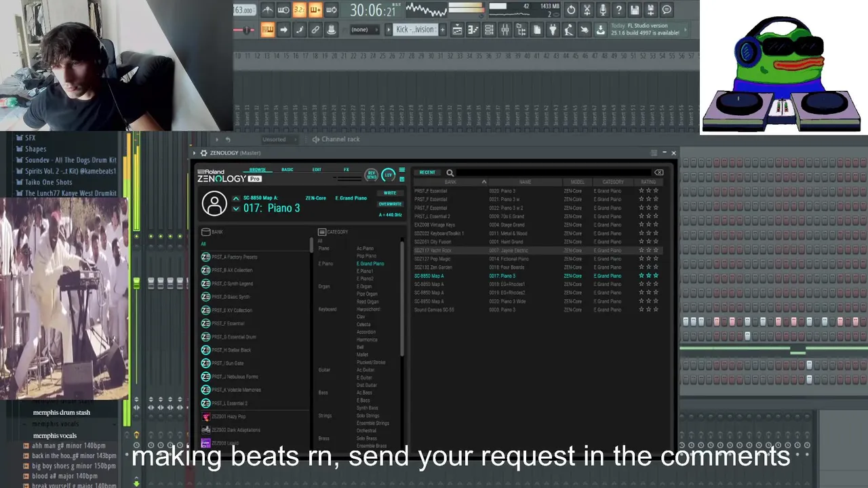Click the metronome icon in FL Studio toolbar
Screen dimensions: 868x488
[x=268, y=10]
